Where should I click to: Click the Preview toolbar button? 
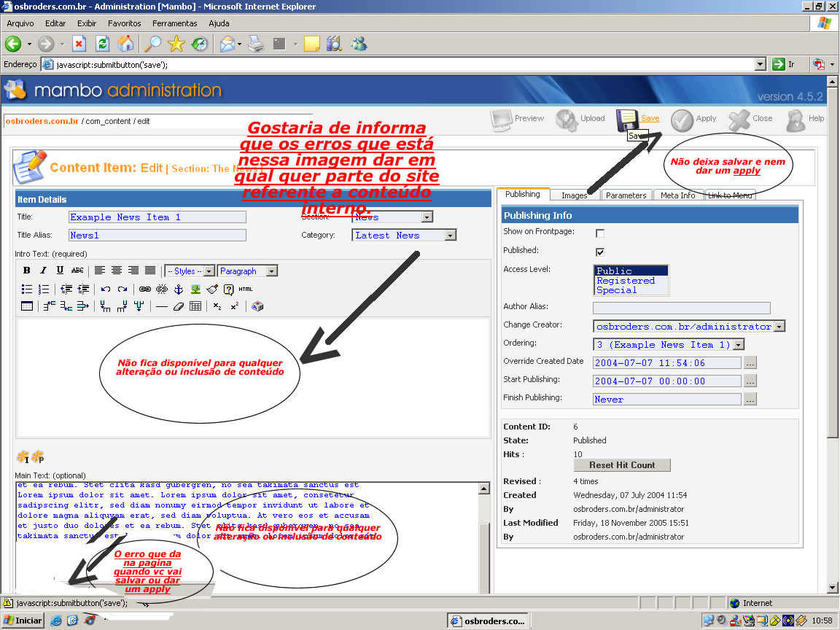[518, 120]
